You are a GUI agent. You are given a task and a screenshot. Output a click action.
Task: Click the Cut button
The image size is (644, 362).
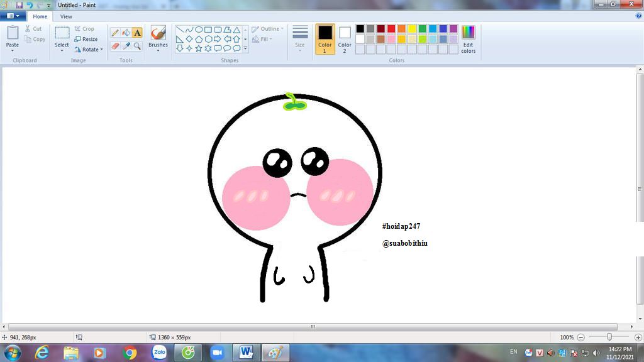click(x=33, y=29)
